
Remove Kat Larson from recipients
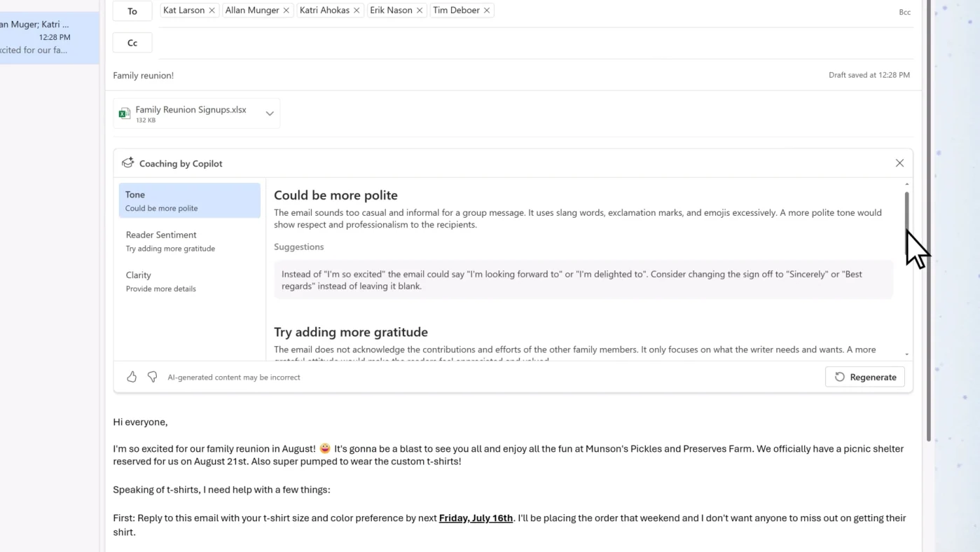coord(212,11)
